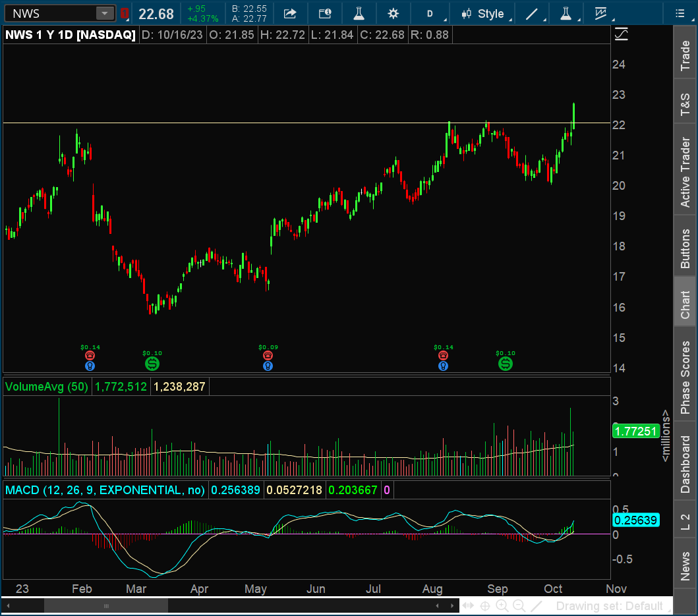Select the pan chart tool icon
The width and height of the screenshot is (698, 616).
click(x=468, y=605)
